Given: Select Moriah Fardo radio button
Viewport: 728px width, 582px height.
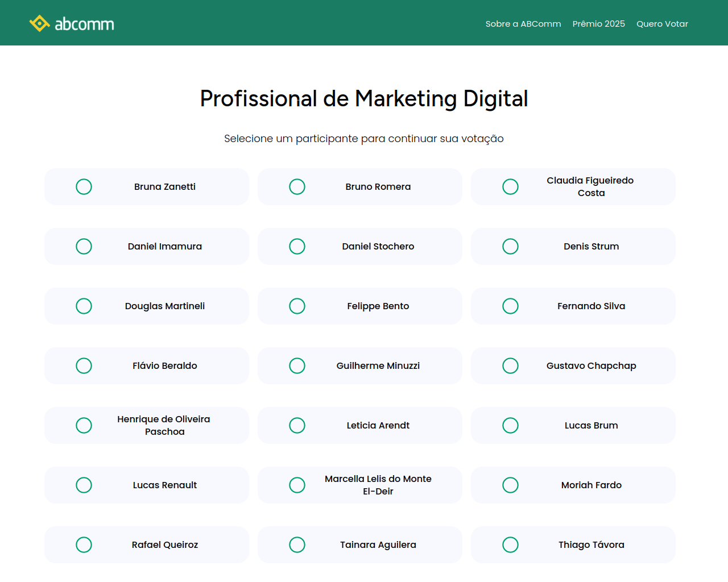Looking at the screenshot, I should click(x=510, y=485).
